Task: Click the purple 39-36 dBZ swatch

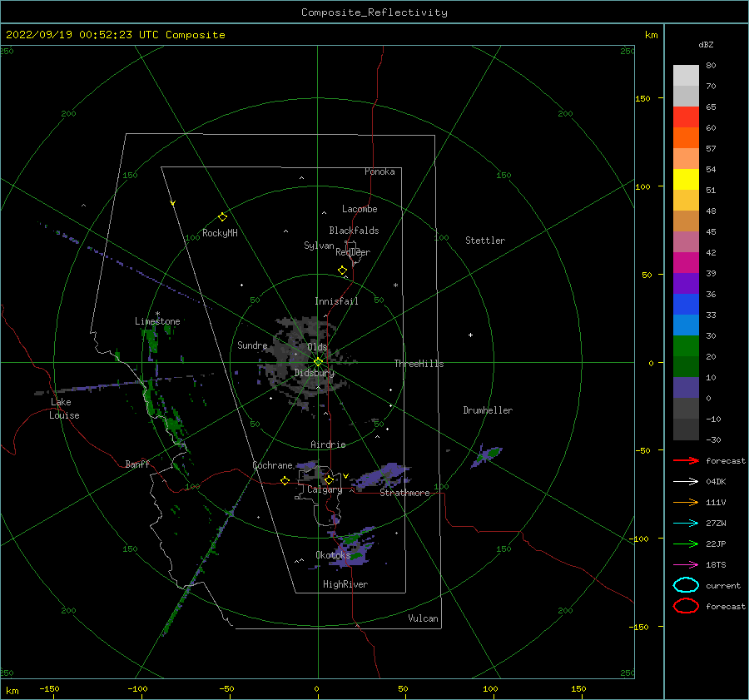Action: (x=686, y=283)
